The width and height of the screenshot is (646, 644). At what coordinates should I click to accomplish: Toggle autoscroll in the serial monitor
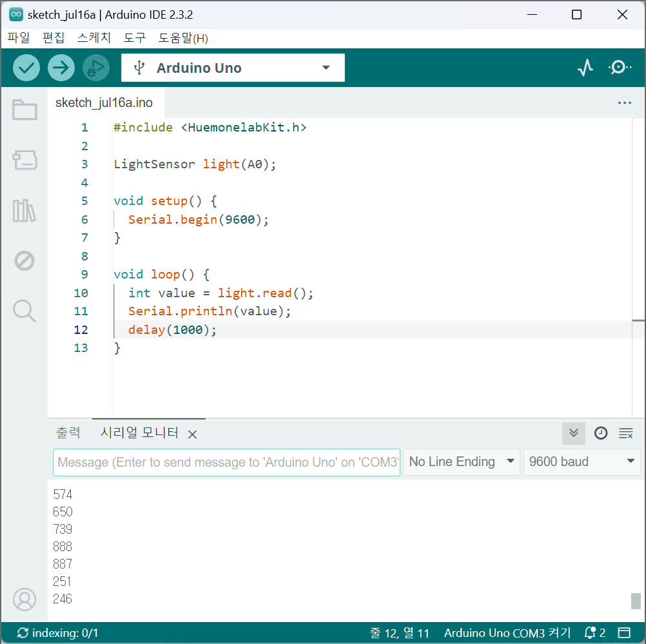click(574, 433)
